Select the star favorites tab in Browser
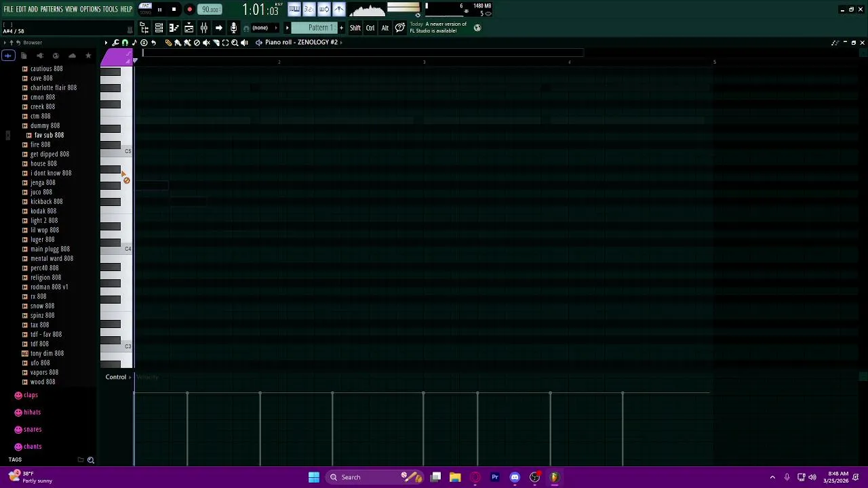This screenshot has height=488, width=868. pos(88,56)
